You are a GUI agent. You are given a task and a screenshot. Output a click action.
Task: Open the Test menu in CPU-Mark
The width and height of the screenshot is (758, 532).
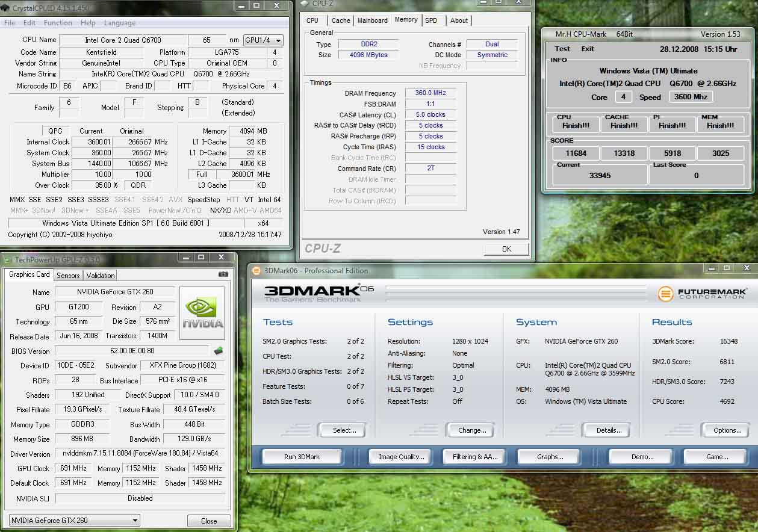[x=563, y=49]
